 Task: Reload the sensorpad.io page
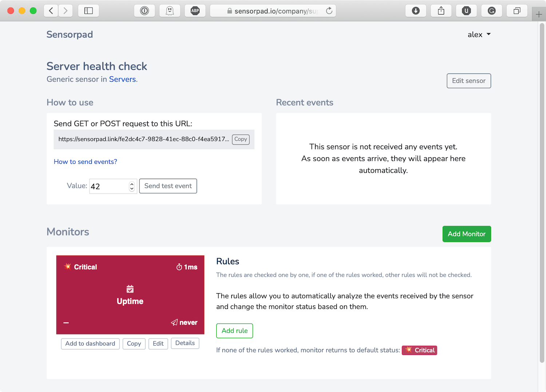pyautogui.click(x=329, y=11)
